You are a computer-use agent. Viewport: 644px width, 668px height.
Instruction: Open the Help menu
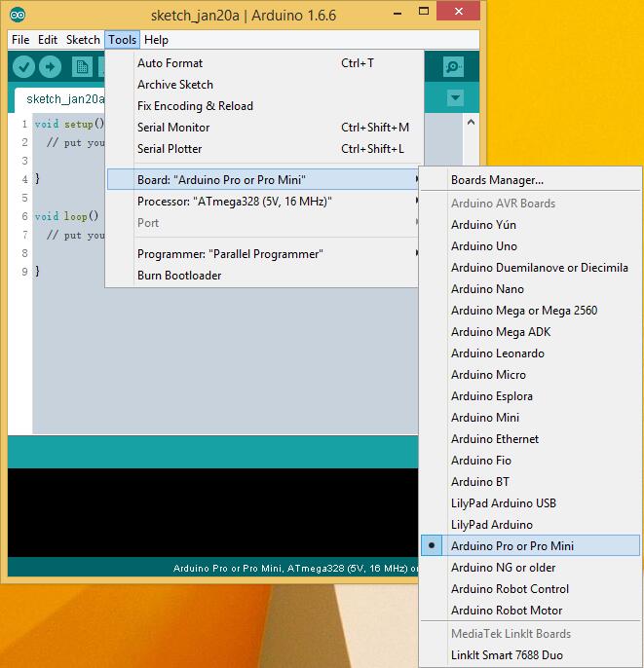(x=156, y=40)
